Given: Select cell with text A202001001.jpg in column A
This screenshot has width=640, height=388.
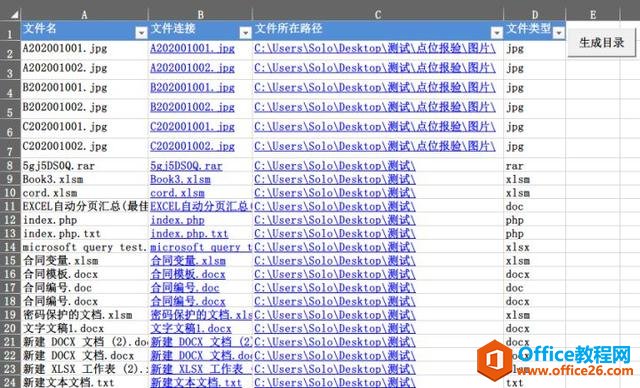Looking at the screenshot, I should click(x=84, y=49).
